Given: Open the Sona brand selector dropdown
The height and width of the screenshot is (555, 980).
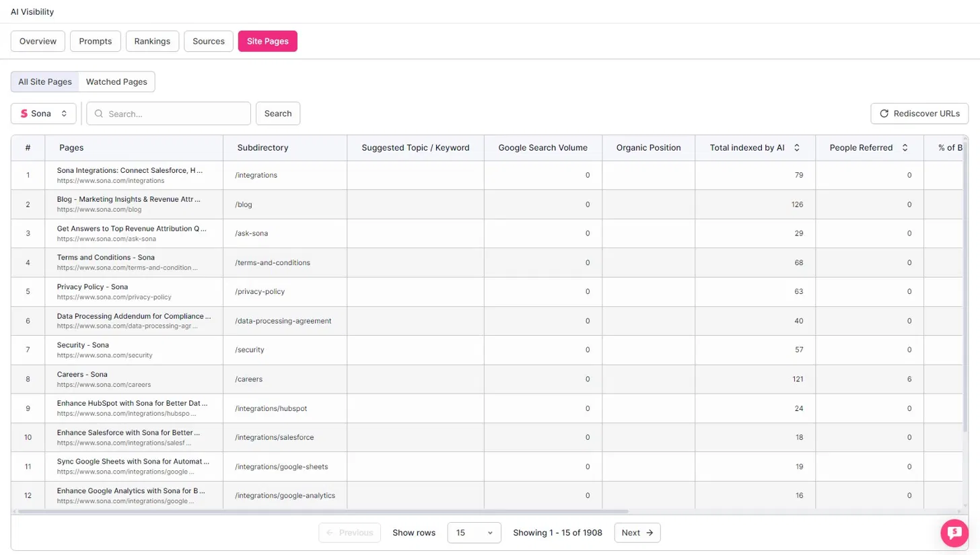Looking at the screenshot, I should 43,114.
